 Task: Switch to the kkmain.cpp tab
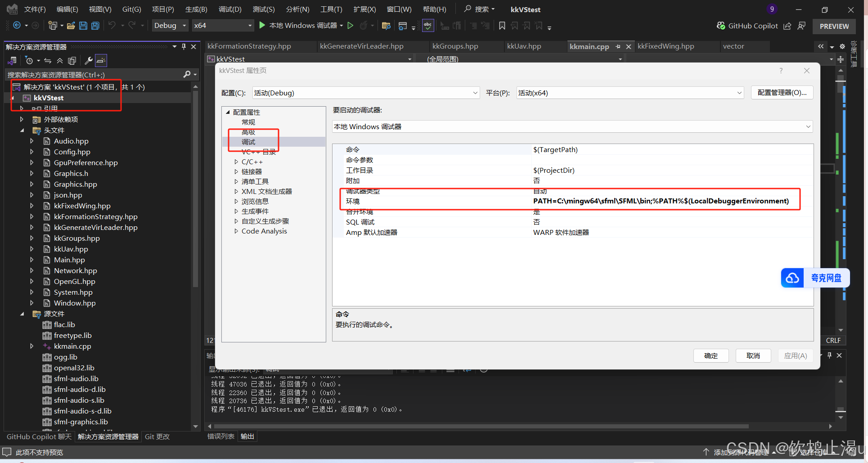click(589, 46)
